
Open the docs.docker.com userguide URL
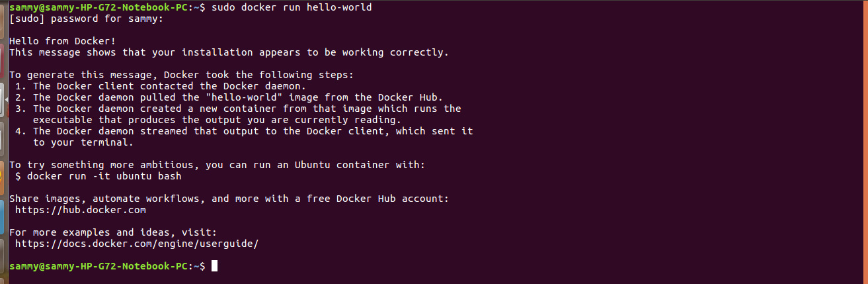pyautogui.click(x=136, y=244)
